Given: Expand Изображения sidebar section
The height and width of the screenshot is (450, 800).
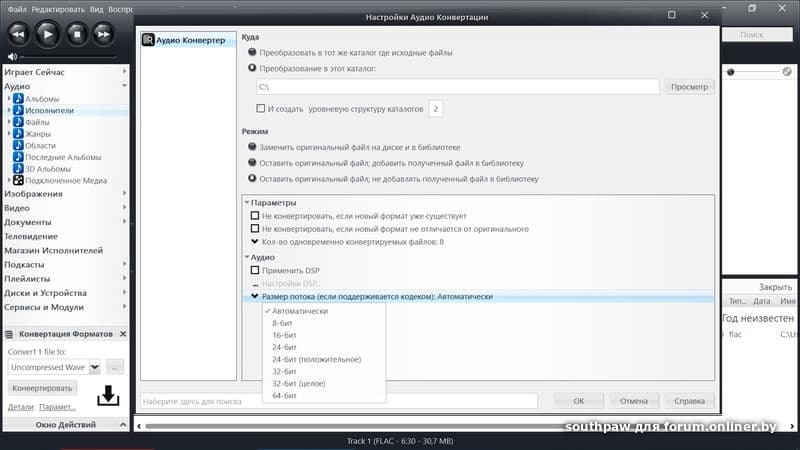Looking at the screenshot, I should coord(124,193).
